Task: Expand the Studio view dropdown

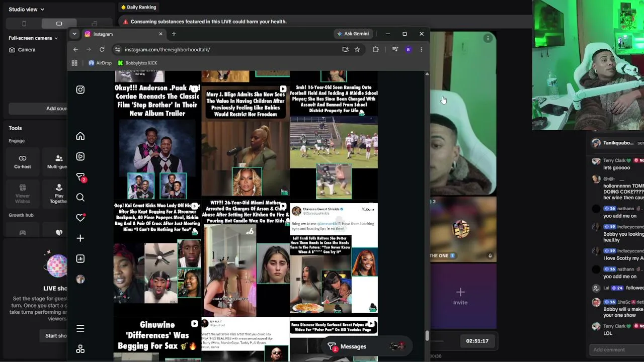Action: pyautogui.click(x=26, y=9)
